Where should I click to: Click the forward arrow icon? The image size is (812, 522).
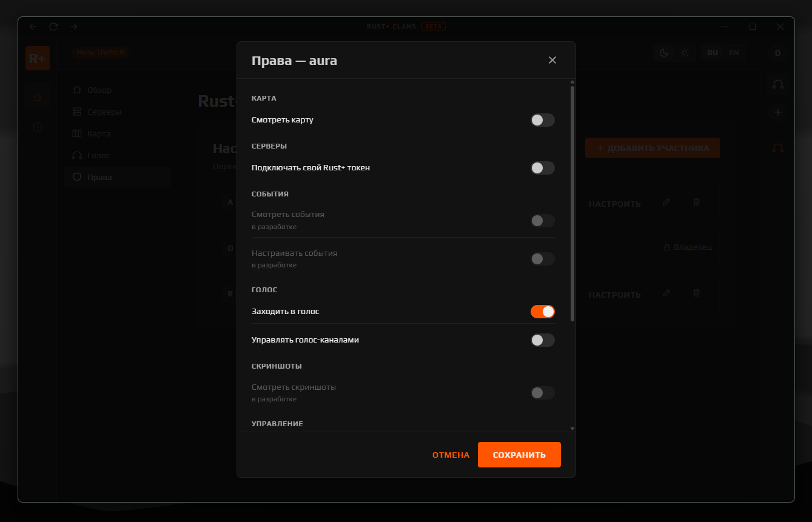pos(74,27)
